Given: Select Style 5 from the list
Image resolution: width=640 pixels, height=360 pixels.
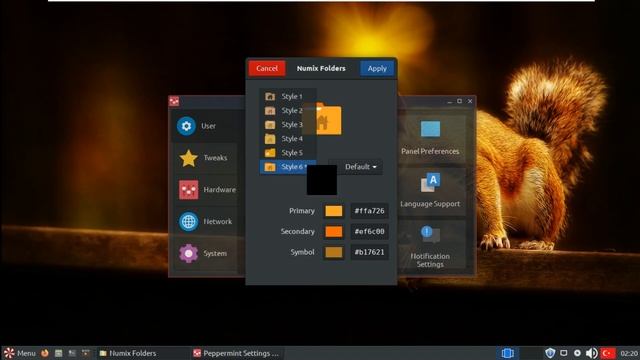Looking at the screenshot, I should [288, 153].
